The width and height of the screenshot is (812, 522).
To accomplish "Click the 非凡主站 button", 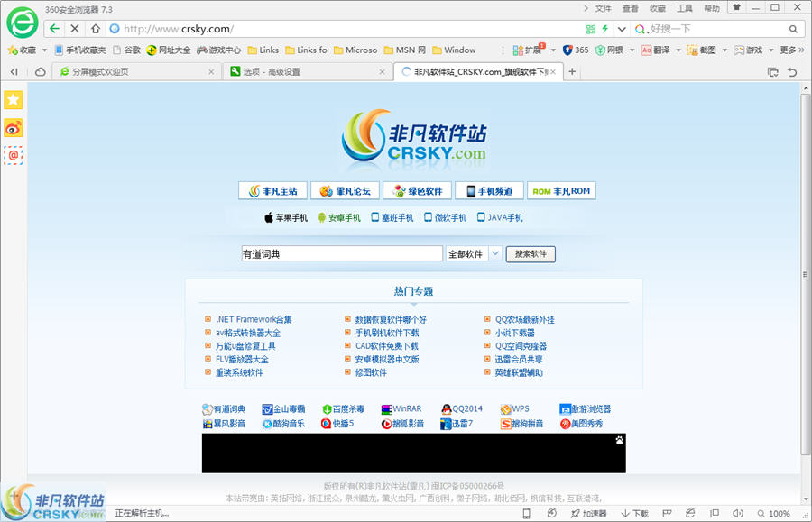I will click(272, 191).
